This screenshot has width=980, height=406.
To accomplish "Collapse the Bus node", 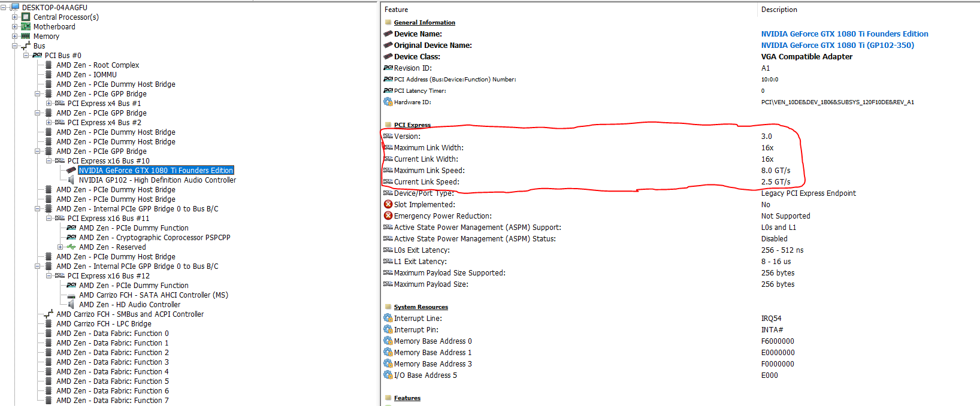I will 15,46.
